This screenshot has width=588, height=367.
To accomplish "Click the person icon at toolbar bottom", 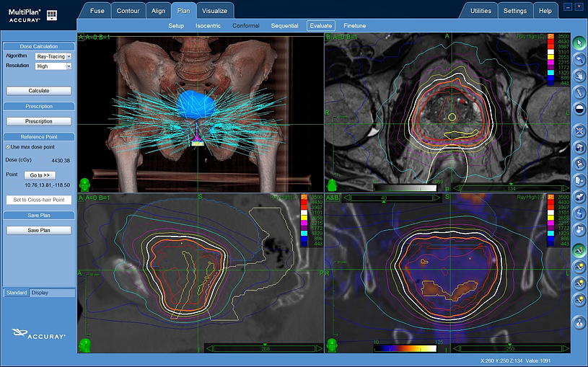I will coord(579,322).
